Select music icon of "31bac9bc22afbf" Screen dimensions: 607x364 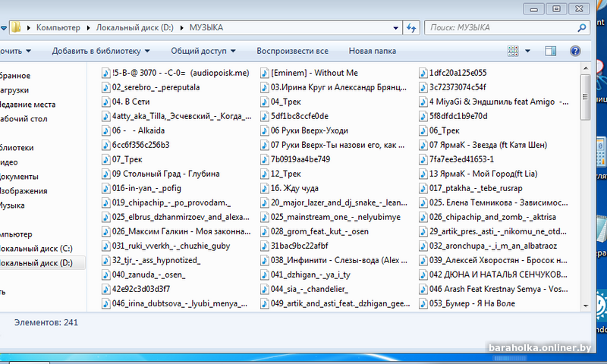pyautogui.click(x=264, y=246)
